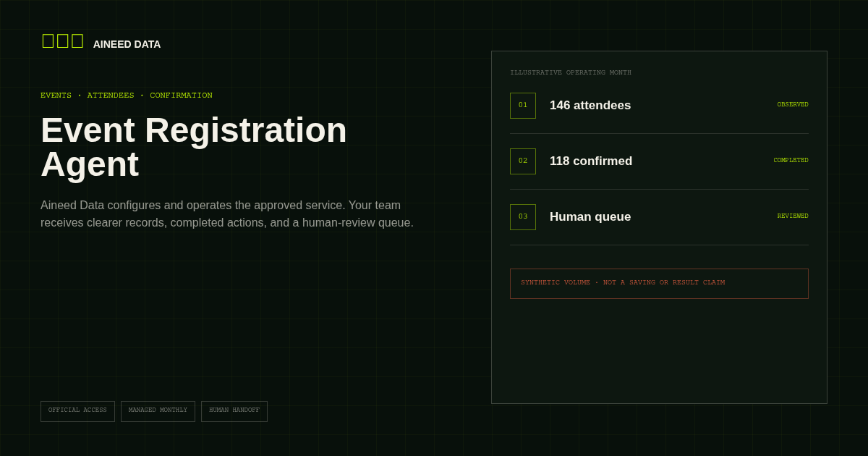Click the 02 step number box
The height and width of the screenshot is (456, 868).
pos(523,161)
